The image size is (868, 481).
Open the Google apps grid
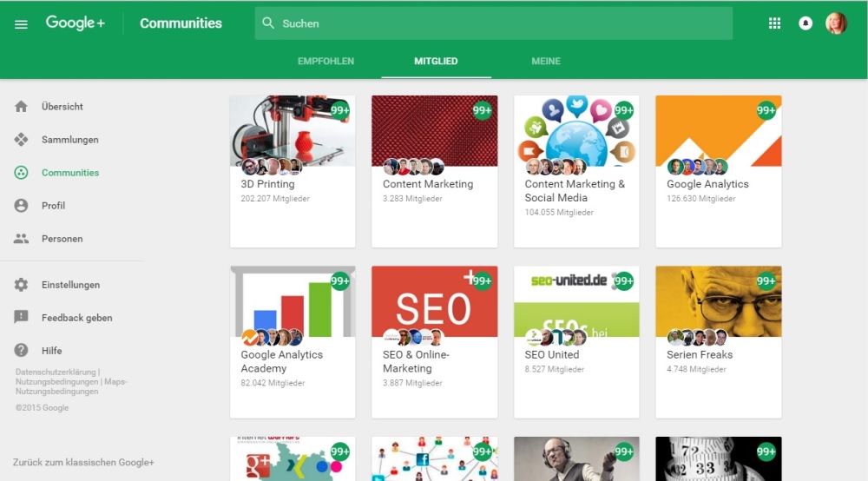(775, 23)
